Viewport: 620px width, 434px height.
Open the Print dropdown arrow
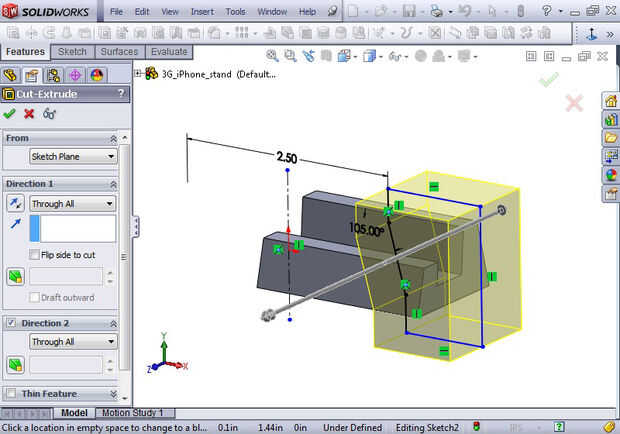coord(450,12)
